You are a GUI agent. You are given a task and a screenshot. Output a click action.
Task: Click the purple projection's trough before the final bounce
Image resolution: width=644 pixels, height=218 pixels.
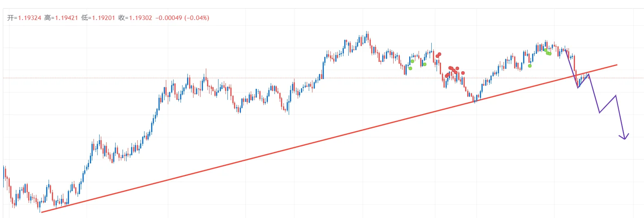coord(599,112)
